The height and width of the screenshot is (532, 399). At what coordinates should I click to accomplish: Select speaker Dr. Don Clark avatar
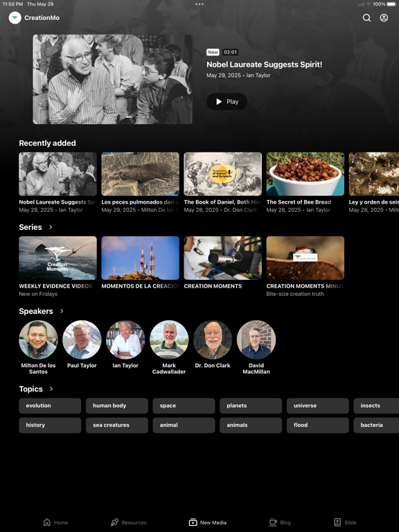pos(213,339)
